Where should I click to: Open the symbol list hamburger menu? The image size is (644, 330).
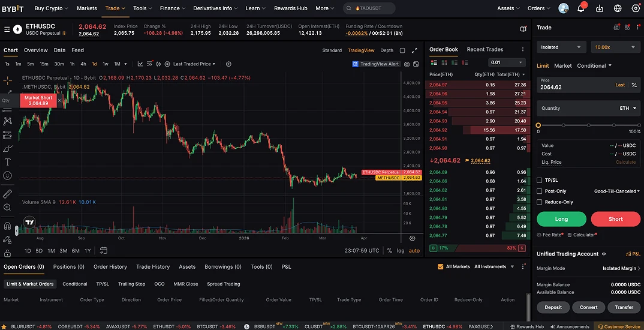[7, 29]
